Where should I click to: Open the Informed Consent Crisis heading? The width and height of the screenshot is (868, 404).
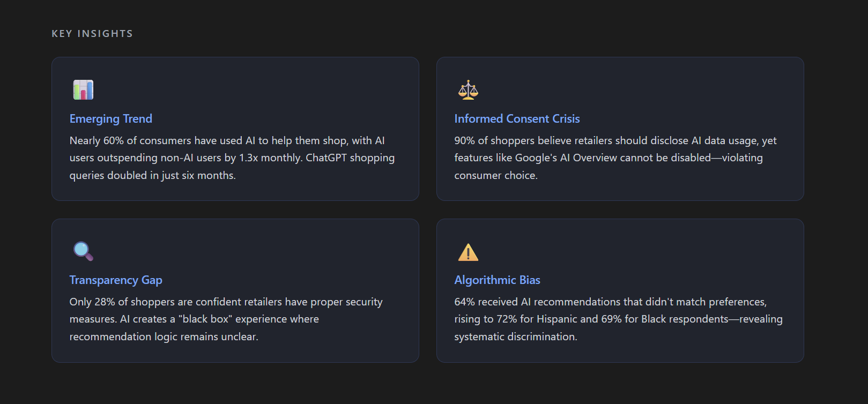517,119
